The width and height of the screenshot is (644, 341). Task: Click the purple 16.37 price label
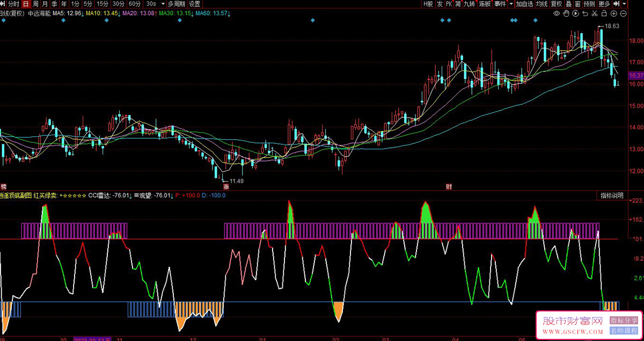pyautogui.click(x=635, y=76)
